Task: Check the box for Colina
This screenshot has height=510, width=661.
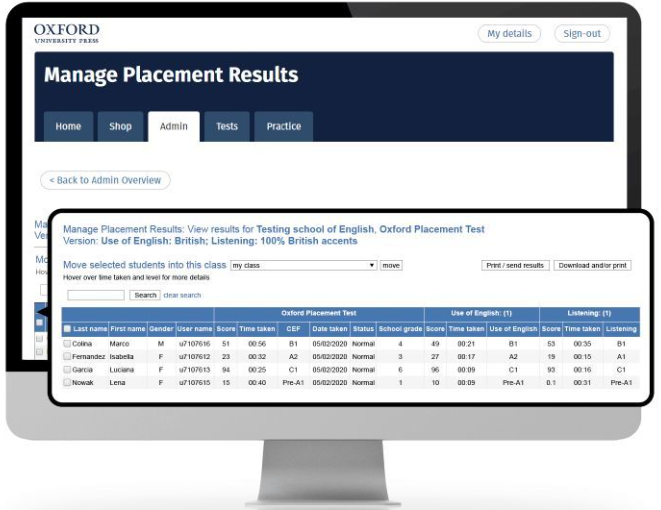Action: 67,344
